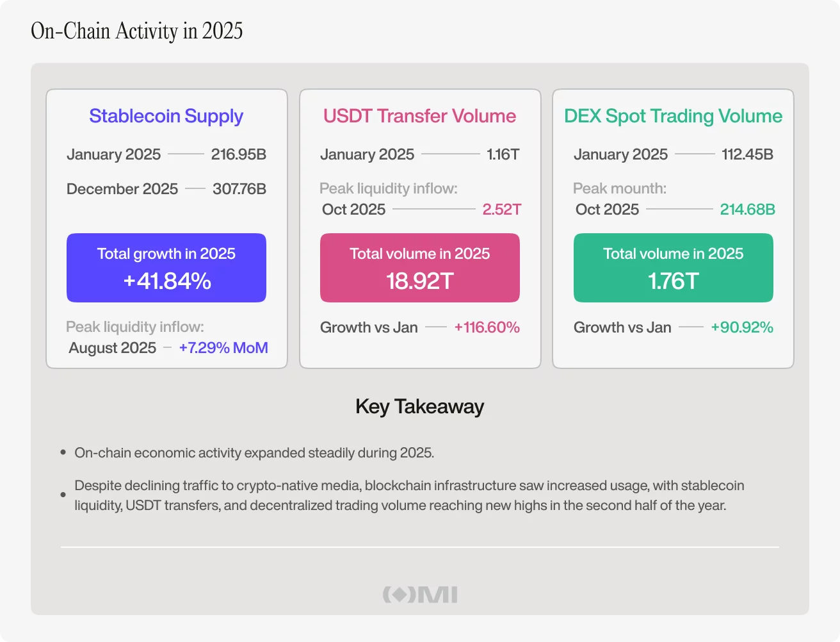Click the purple Total growth in 2025 box

pyautogui.click(x=166, y=268)
